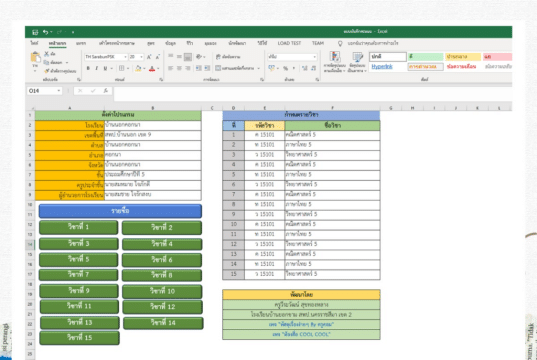Click the green วิชาที่ 10 button

coord(162,291)
